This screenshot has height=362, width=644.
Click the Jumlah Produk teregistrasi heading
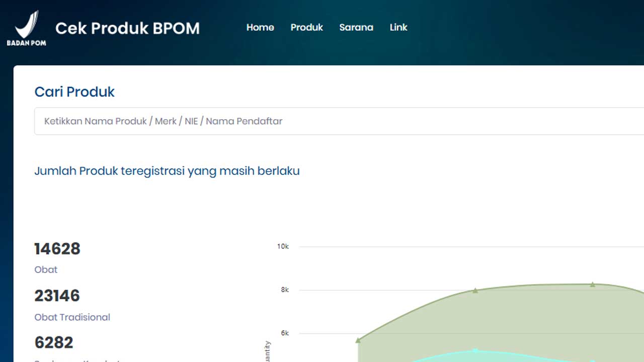(167, 171)
